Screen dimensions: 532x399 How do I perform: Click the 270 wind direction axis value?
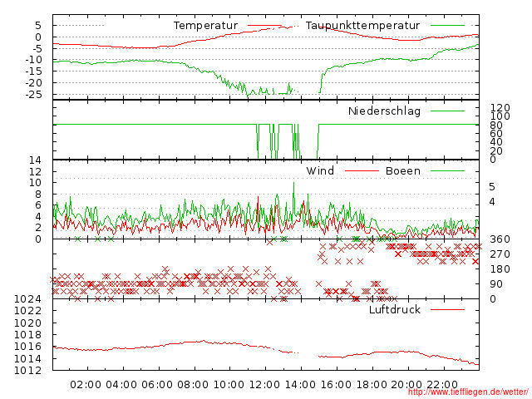point(500,254)
